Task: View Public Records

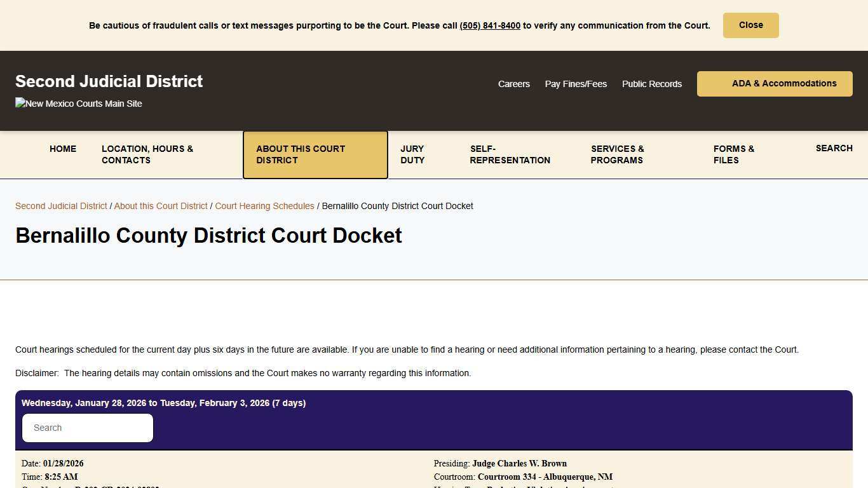Action: [651, 83]
